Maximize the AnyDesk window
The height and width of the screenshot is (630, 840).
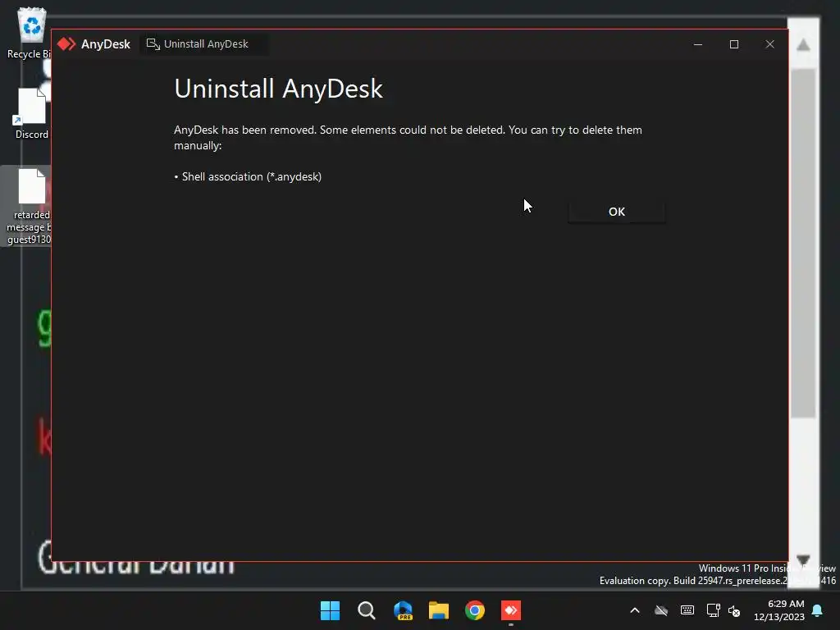[734, 44]
